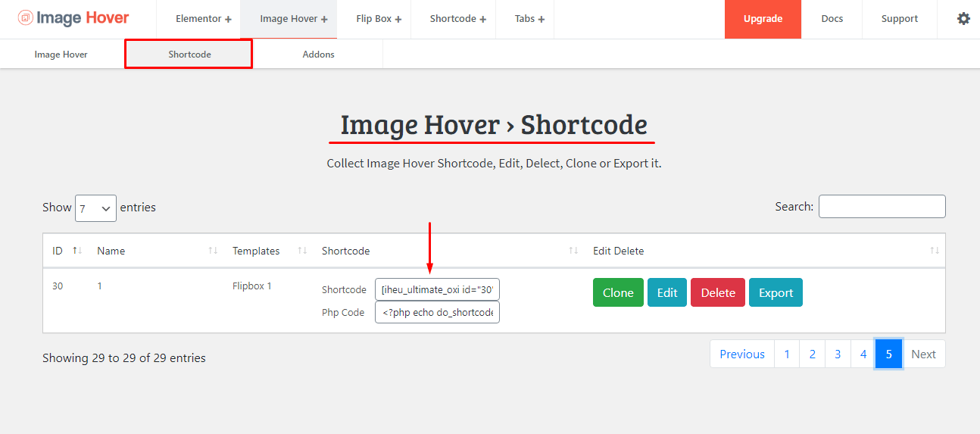Switch to the Addons sub-tab
The height and width of the screenshot is (434, 980).
[318, 55]
